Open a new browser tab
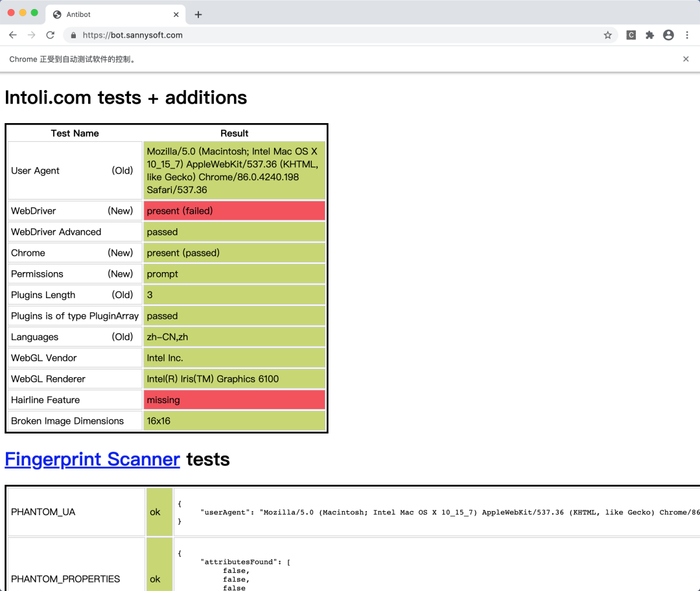The height and width of the screenshot is (591, 700). (198, 15)
